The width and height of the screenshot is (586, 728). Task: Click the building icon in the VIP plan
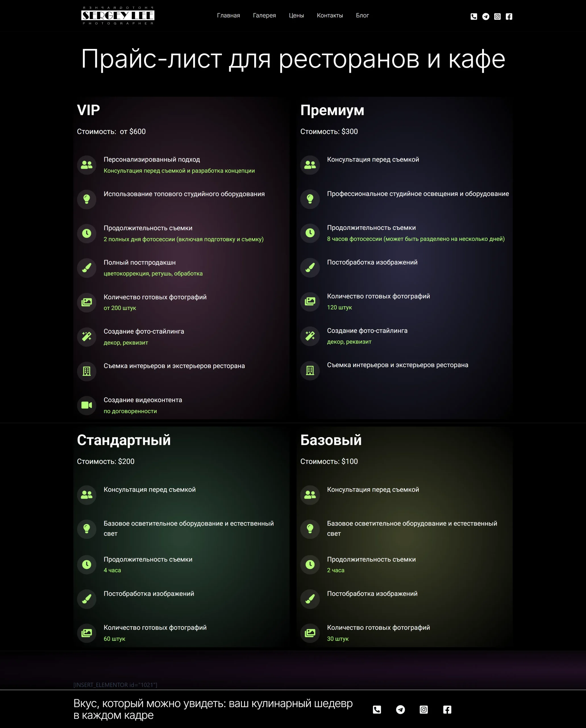pos(87,371)
